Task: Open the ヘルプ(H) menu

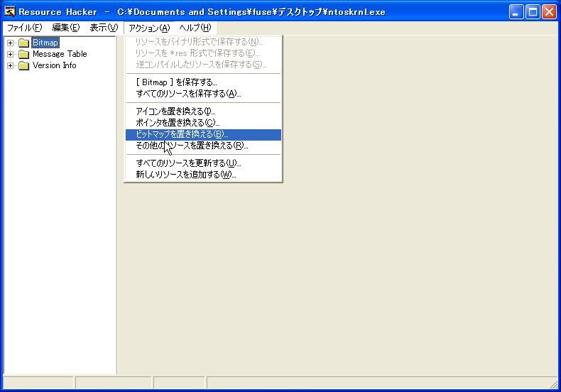Action: pos(195,28)
